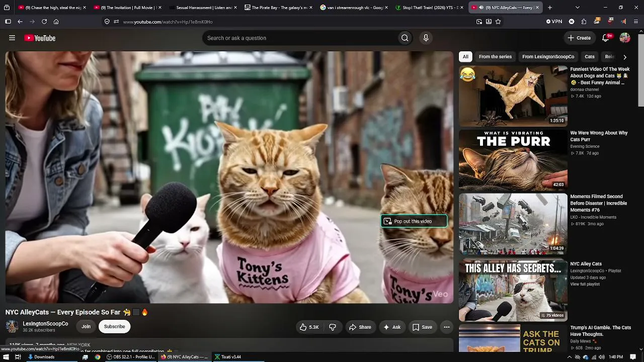The image size is (644, 362).
Task: Open The Purr video thumbnail
Action: coord(513,160)
